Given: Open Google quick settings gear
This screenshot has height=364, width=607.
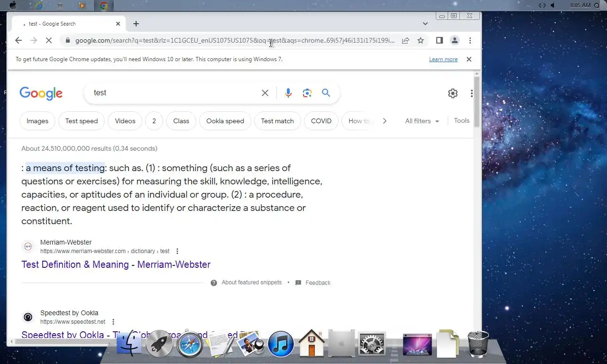Looking at the screenshot, I should coord(453,93).
